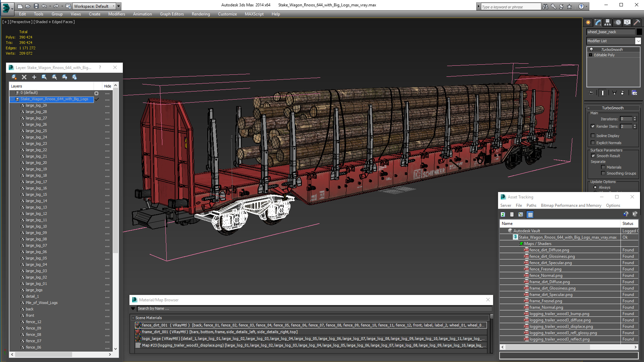Toggle current layer checkmark for Stake_Wagon layer
Image resolution: width=644 pixels, height=362 pixels.
click(x=97, y=99)
